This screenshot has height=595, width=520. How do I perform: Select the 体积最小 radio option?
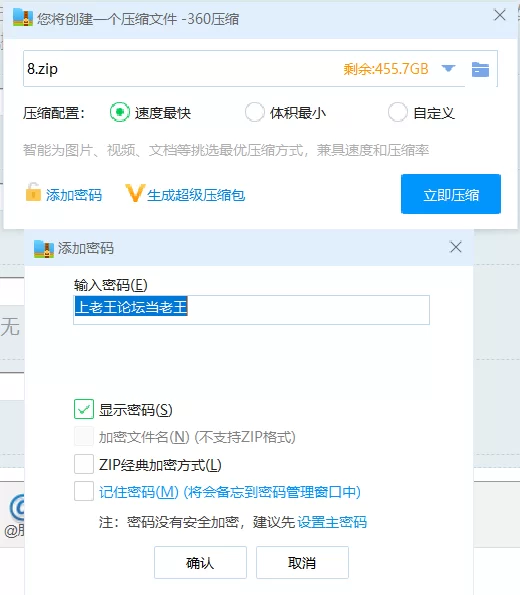click(x=254, y=112)
